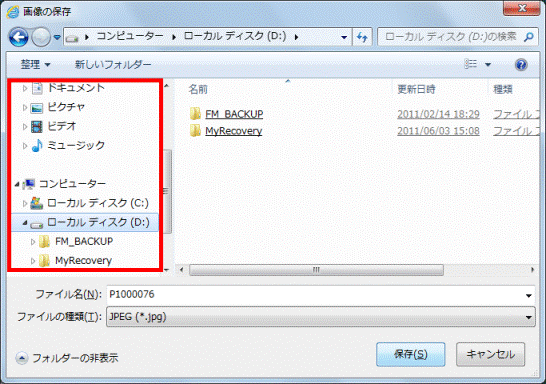This screenshot has width=546, height=384.
Task: Change the view with the view icon
Action: tap(470, 64)
